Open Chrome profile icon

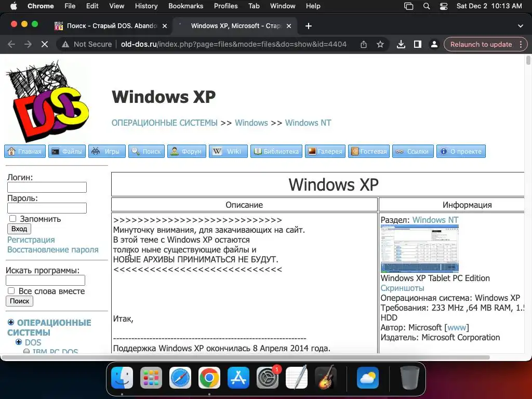pyautogui.click(x=434, y=45)
